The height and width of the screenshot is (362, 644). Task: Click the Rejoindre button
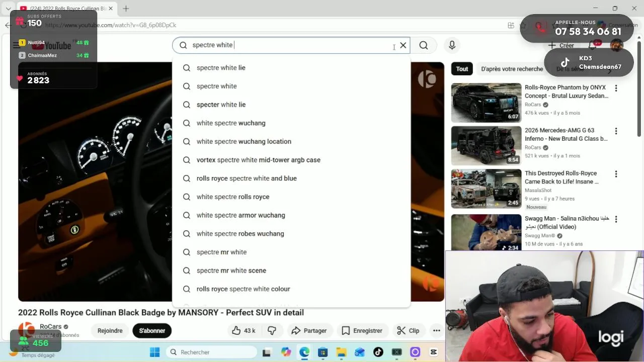tap(110, 331)
